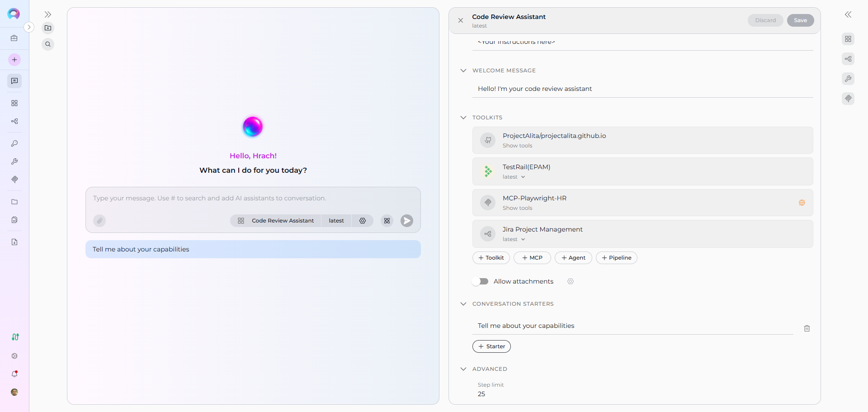The image size is (868, 412).
Task: Click the chat message input field
Action: [x=253, y=199]
